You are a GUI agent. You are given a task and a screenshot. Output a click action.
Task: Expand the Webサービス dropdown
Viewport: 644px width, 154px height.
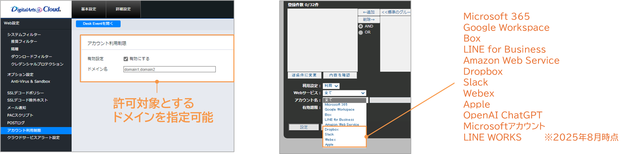[x=344, y=93]
